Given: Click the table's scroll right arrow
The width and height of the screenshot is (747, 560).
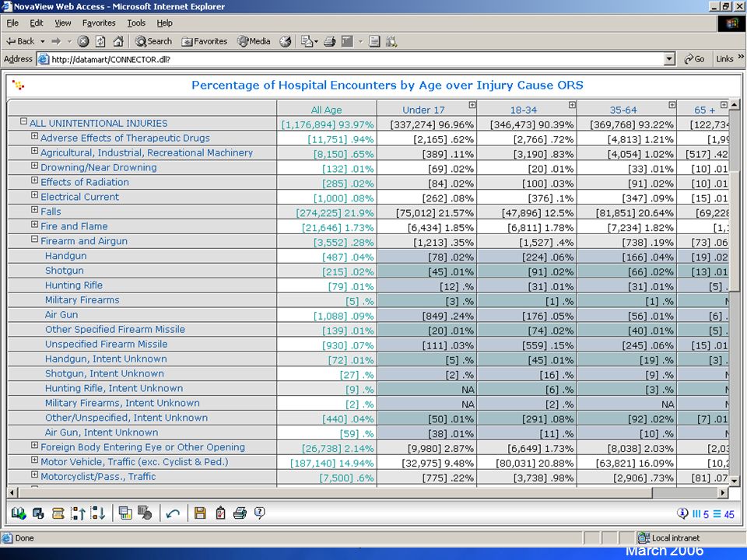Looking at the screenshot, I should 724,492.
